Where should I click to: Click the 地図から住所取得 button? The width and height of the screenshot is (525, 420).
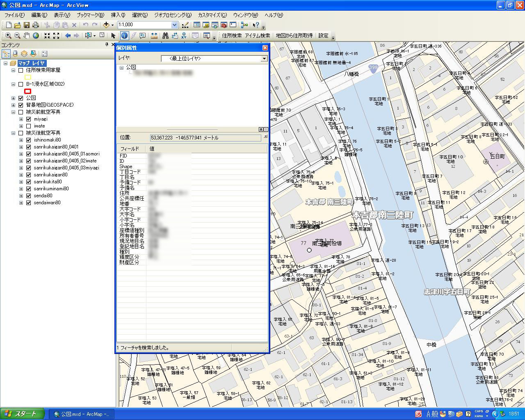[294, 36]
